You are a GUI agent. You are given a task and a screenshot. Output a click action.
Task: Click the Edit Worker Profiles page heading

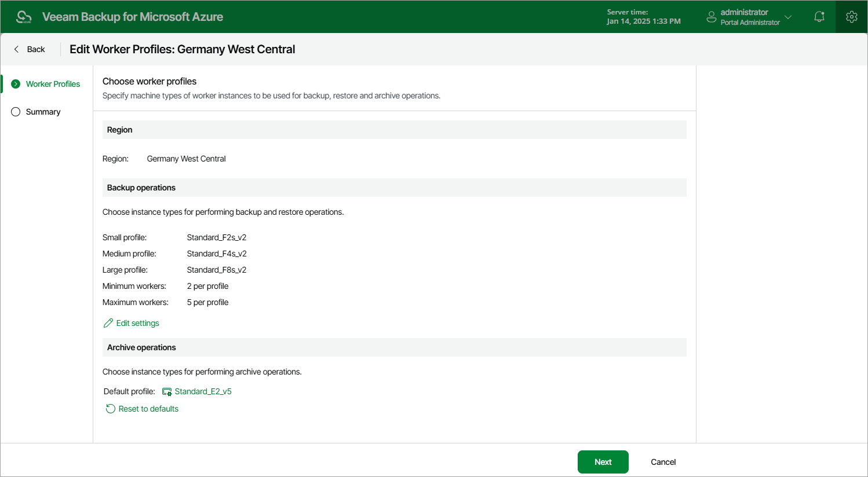point(183,49)
